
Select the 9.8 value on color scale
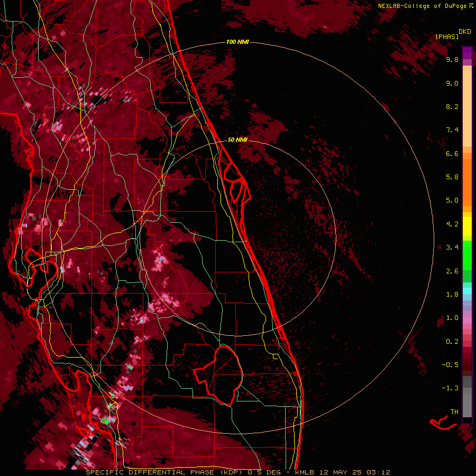click(x=452, y=59)
